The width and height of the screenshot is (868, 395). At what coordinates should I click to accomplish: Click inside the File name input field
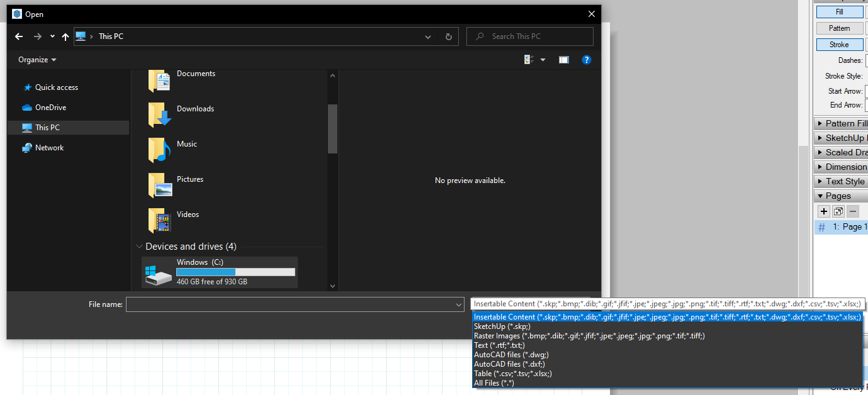point(295,304)
